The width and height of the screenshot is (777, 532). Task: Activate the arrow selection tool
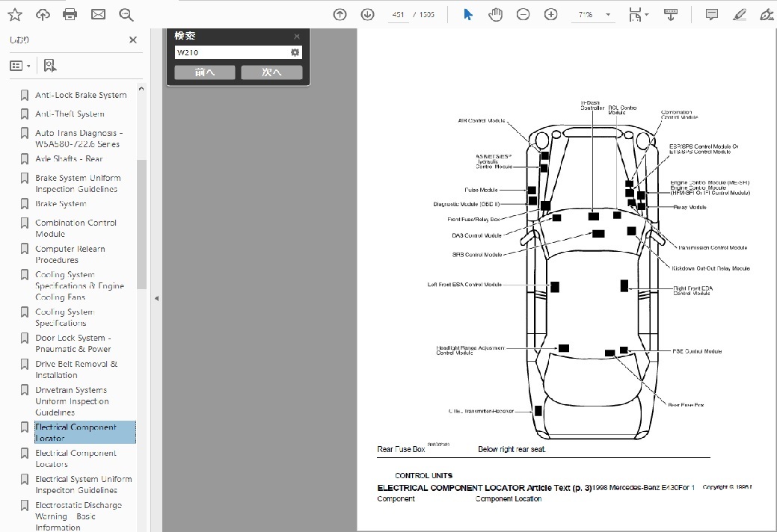coord(468,14)
